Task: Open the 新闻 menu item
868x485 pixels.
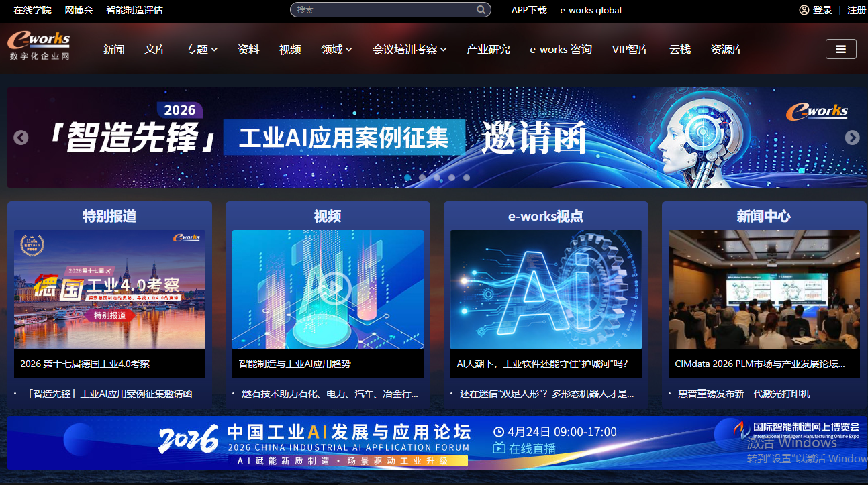Action: click(113, 50)
